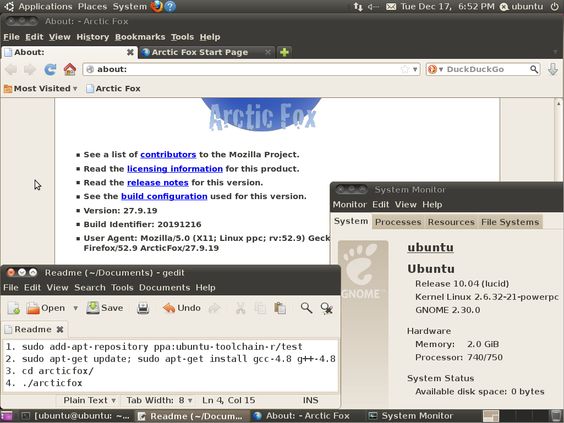This screenshot has width=564, height=423.
Task: Show desktop via bottom-left panel icon
Action: (x=6, y=416)
